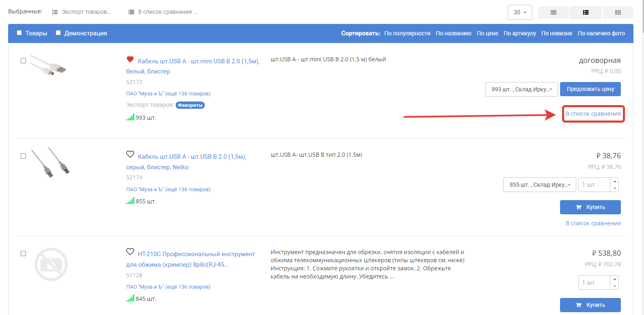Increase quantity for gray USB cable
Screen dimensions: 644x315
(615, 181)
